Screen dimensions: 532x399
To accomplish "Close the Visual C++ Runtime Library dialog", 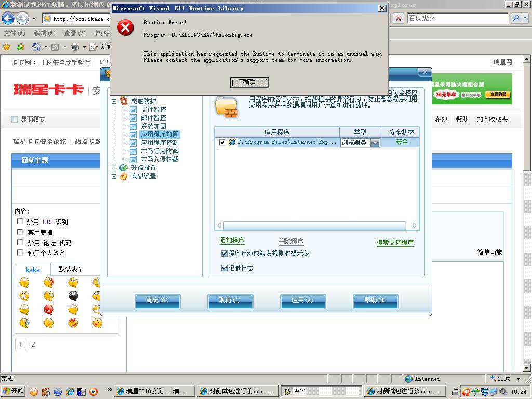I will click(382, 8).
